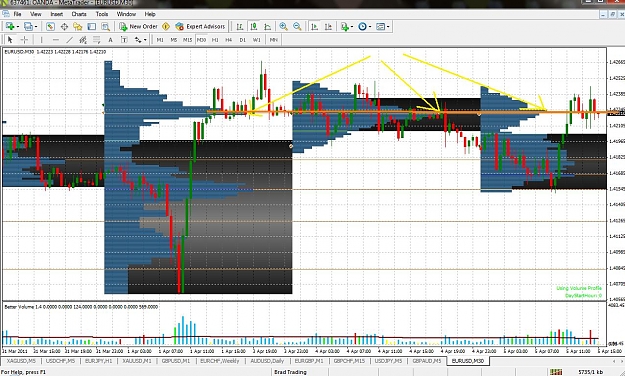Open the View menu
The height and width of the screenshot is (376, 625).
[35, 14]
